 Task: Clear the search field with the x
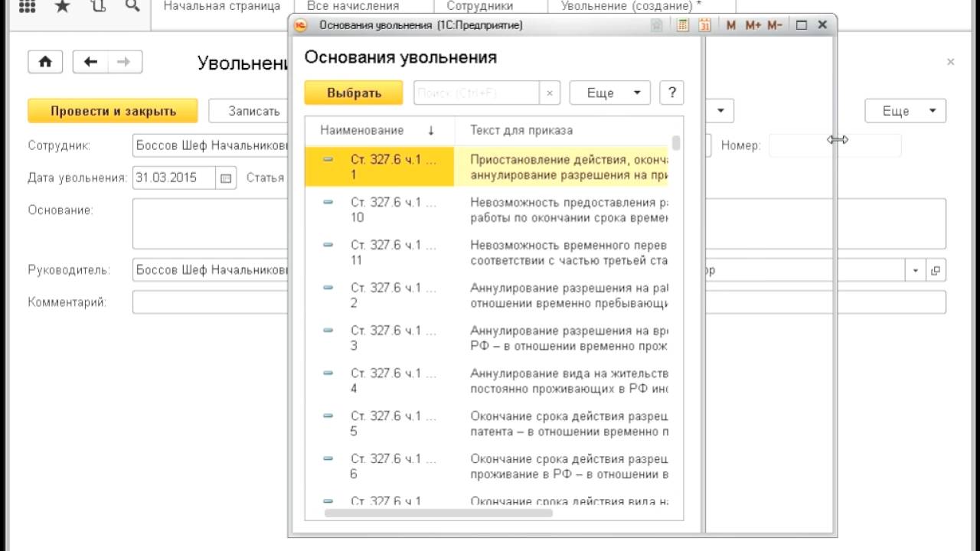(549, 93)
